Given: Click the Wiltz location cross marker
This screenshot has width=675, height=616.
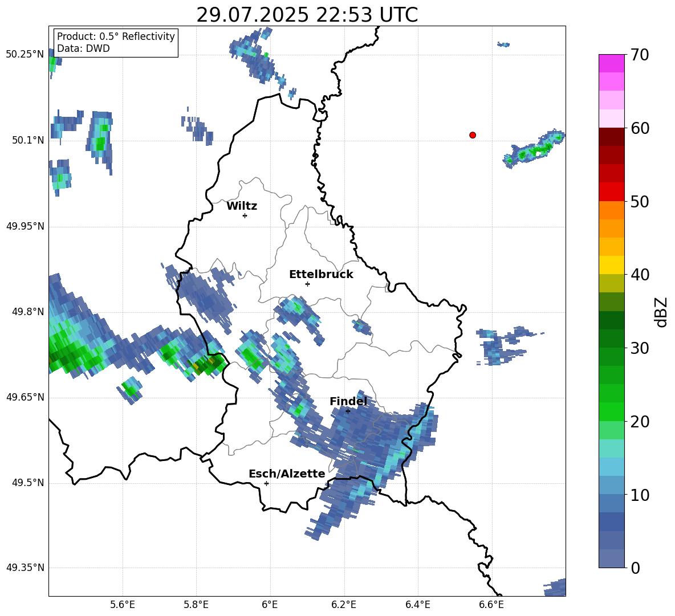Looking at the screenshot, I should click(245, 215).
